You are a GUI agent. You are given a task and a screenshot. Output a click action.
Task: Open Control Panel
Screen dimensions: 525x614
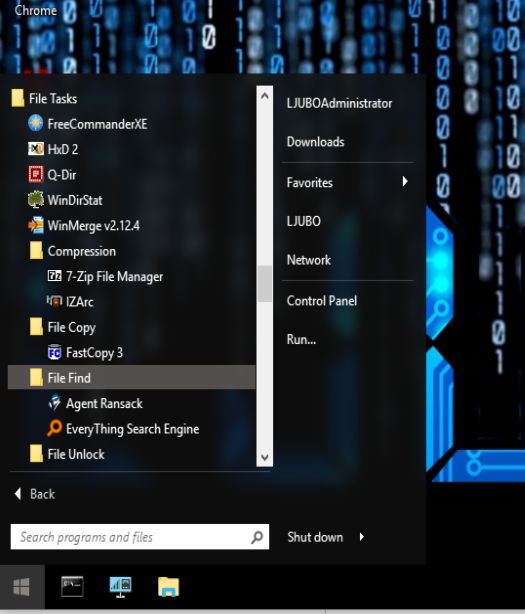[348, 301]
